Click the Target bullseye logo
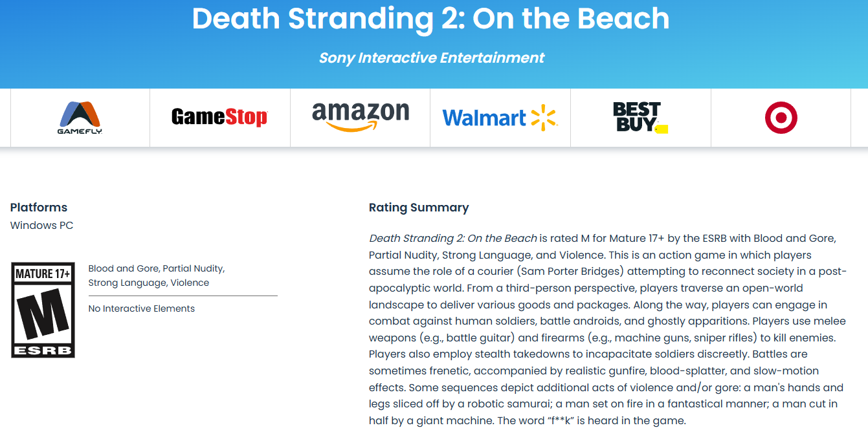Viewport: 868px width, 441px height. coord(781,116)
